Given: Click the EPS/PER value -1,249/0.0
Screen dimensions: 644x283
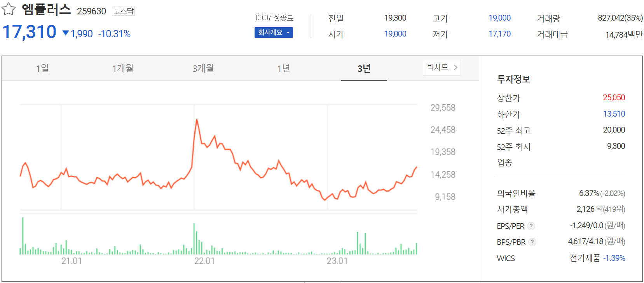Looking at the screenshot, I should 586,225.
